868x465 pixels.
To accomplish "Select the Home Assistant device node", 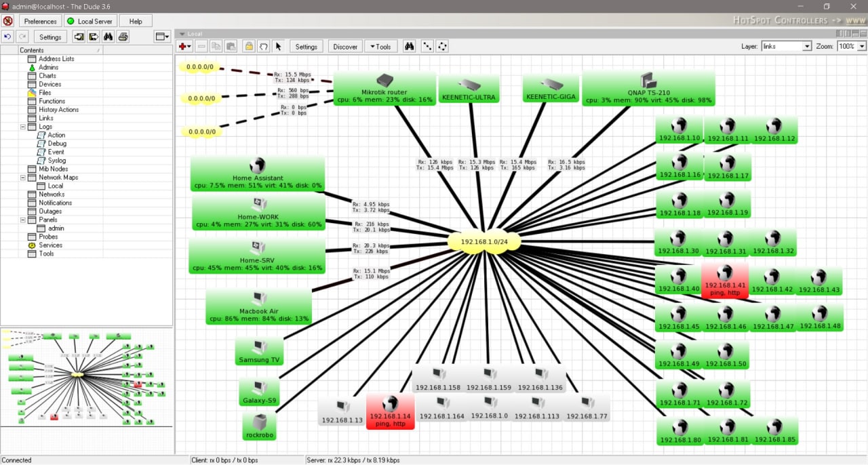I will click(x=257, y=174).
